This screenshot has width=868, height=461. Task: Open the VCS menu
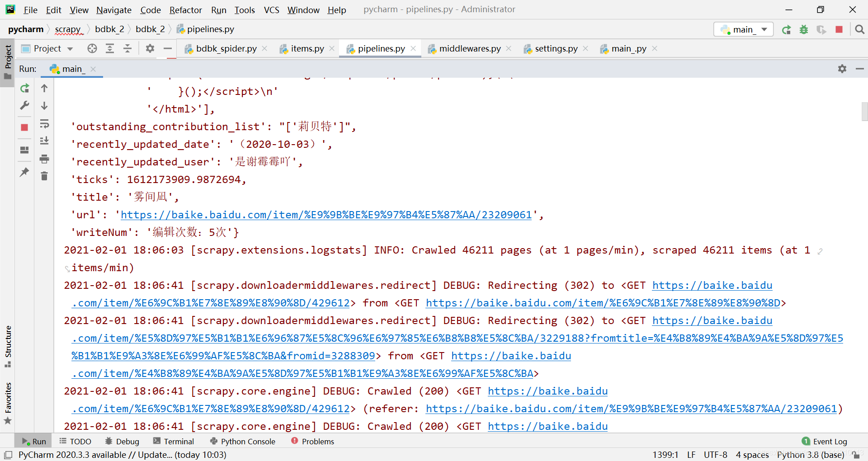pyautogui.click(x=271, y=10)
